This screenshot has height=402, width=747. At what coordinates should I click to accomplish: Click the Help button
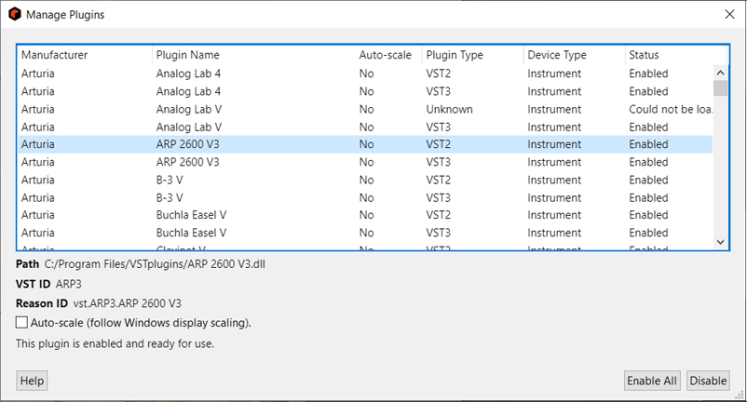[x=32, y=381]
